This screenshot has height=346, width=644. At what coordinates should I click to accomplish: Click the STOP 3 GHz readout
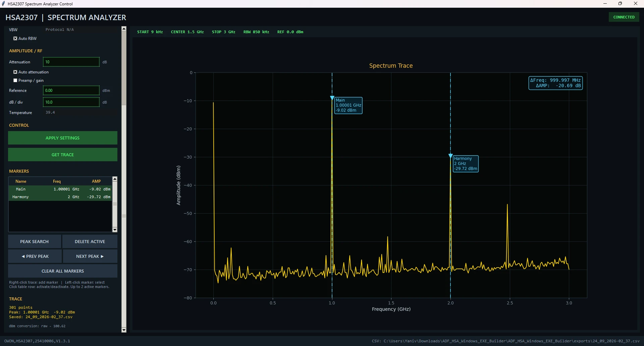tap(224, 32)
